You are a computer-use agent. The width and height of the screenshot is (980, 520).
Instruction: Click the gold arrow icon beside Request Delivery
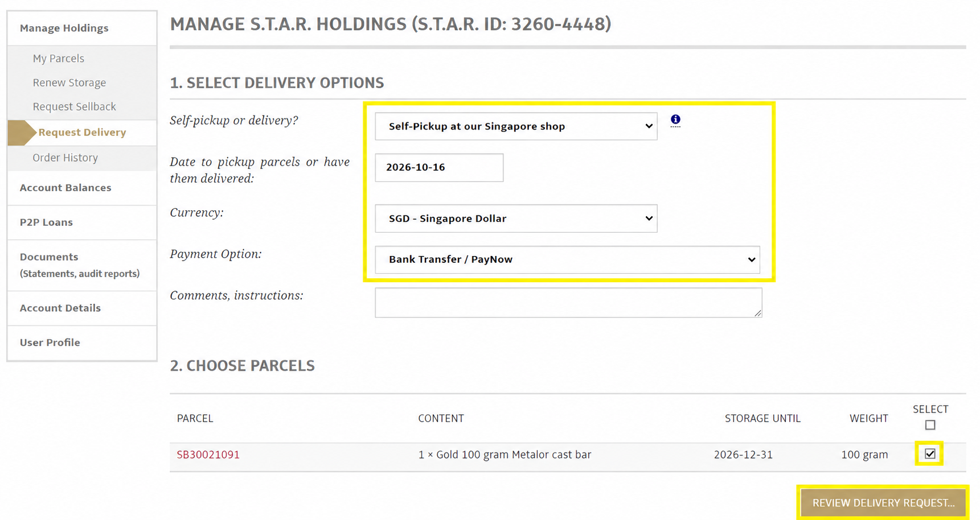(22, 133)
